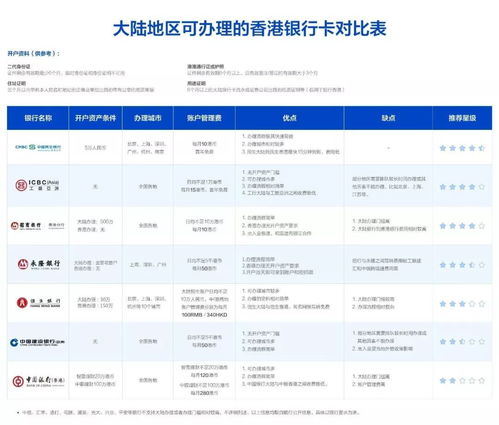Click the disadvantages dash in the CMBC row
The image size is (499, 425).
(x=388, y=148)
